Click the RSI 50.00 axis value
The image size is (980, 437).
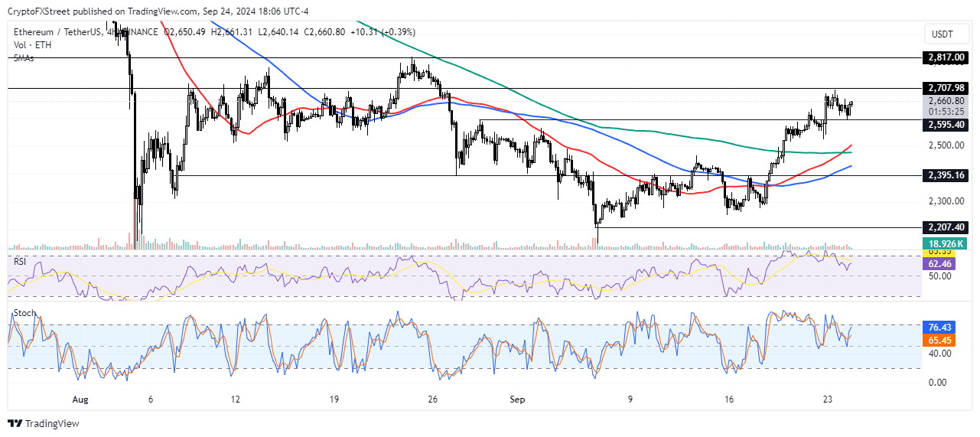tap(940, 276)
